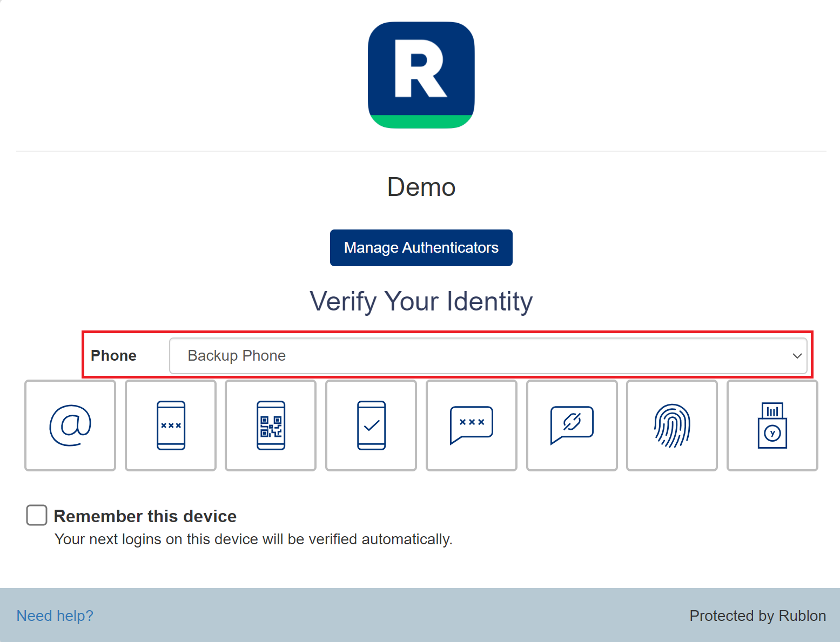Select the SMS link speech bubble icon
The image size is (840, 642).
click(x=572, y=425)
